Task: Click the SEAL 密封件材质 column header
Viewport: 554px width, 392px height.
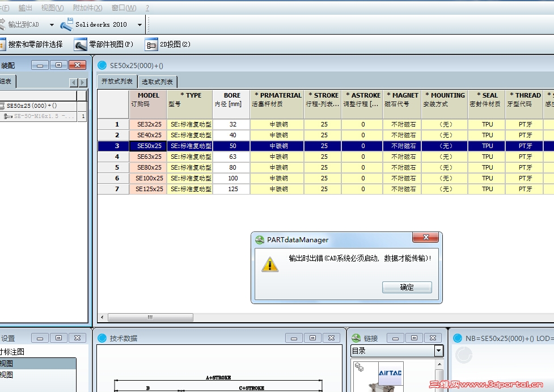Action: [487, 104]
